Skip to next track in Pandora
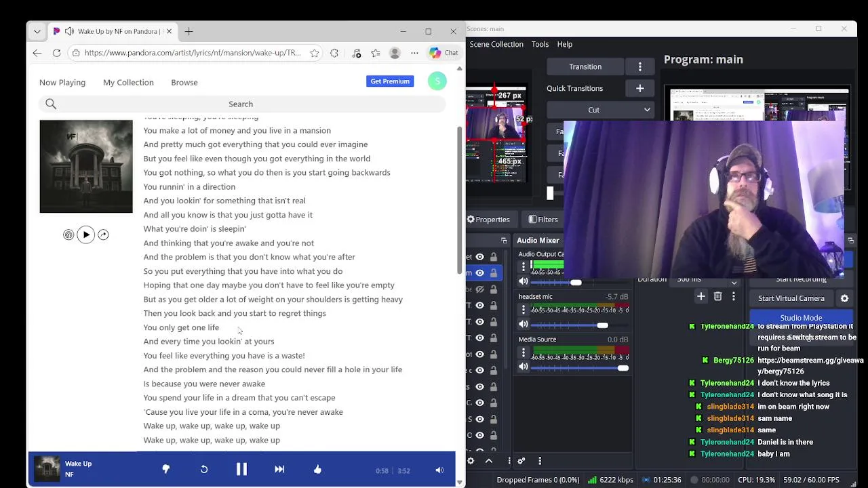This screenshot has width=868, height=488. point(279,469)
